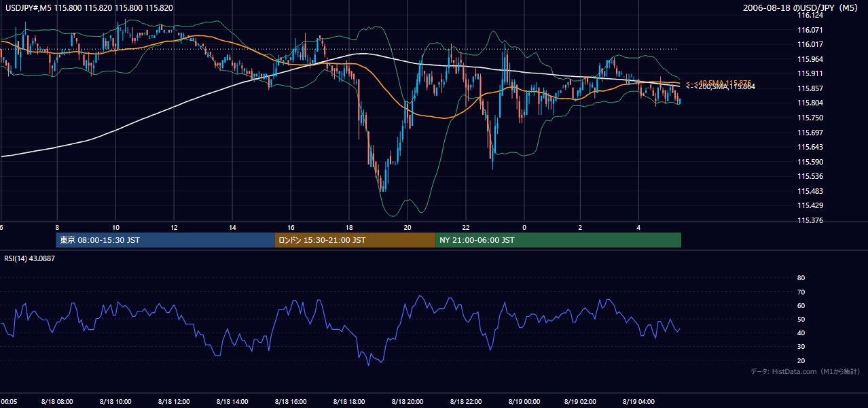This screenshot has width=868, height=408.
Task: Select the ロンドン 15:30-21:00 JST session bar
Action: coord(355,240)
